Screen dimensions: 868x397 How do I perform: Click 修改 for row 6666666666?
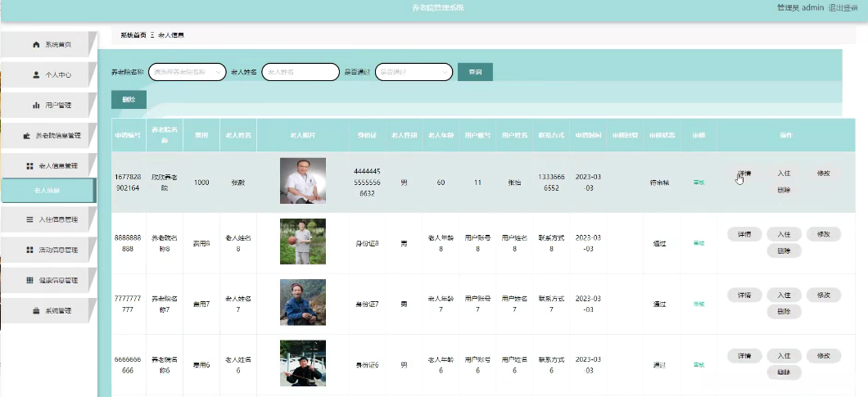(x=824, y=355)
